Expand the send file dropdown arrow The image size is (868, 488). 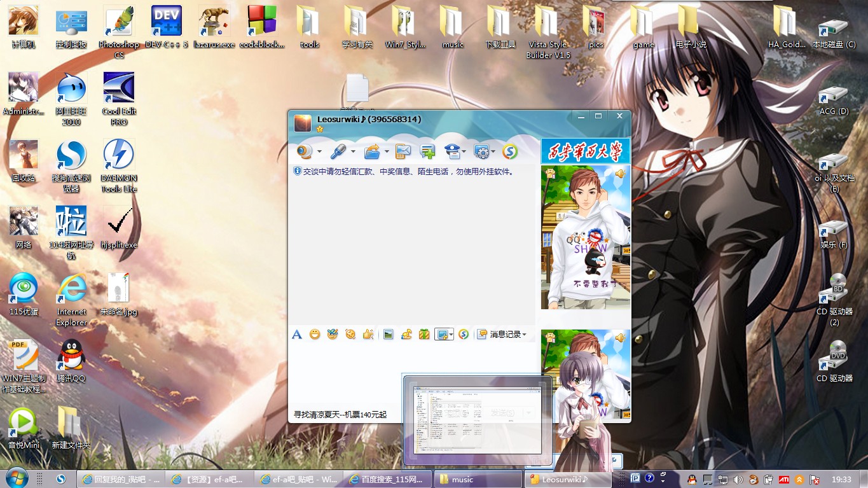386,152
